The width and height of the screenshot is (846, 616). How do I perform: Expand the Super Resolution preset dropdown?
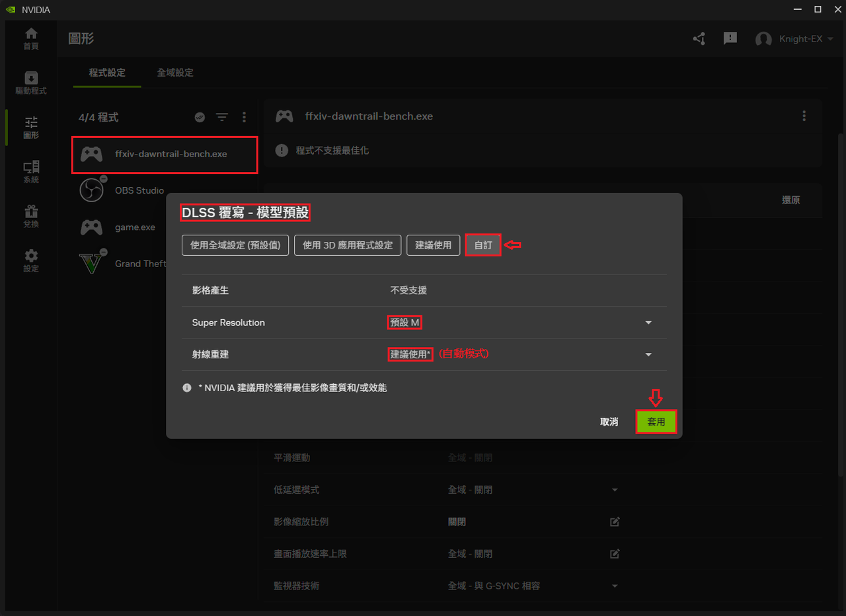point(648,323)
